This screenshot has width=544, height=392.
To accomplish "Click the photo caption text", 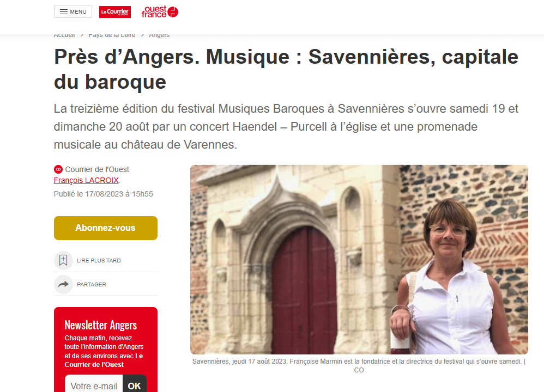I will pos(359,366).
